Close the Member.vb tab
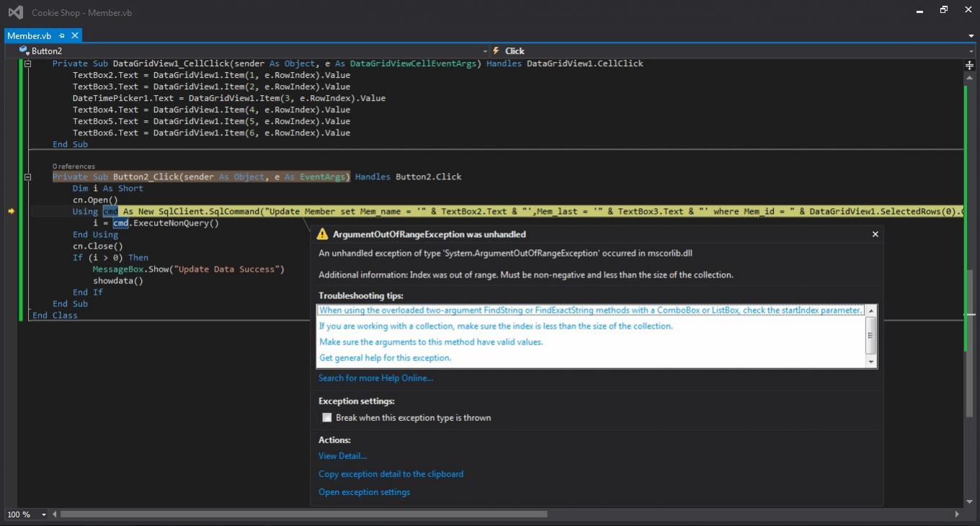This screenshot has height=526, width=980. [73, 35]
